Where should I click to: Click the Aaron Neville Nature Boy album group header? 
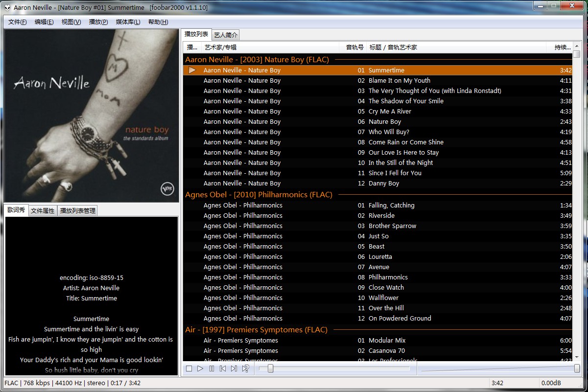coord(378,60)
